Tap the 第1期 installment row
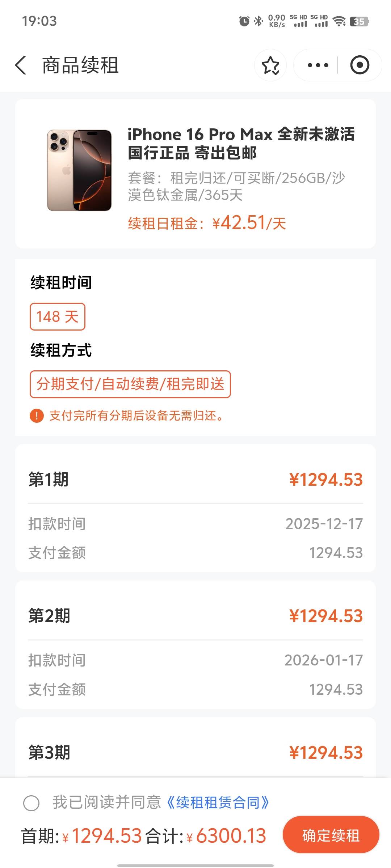 click(x=195, y=480)
